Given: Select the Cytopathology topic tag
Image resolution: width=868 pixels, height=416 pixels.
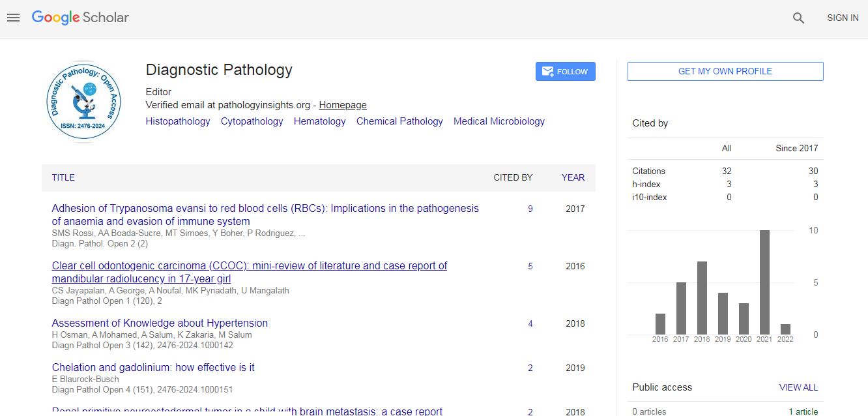Looking at the screenshot, I should coord(252,121).
